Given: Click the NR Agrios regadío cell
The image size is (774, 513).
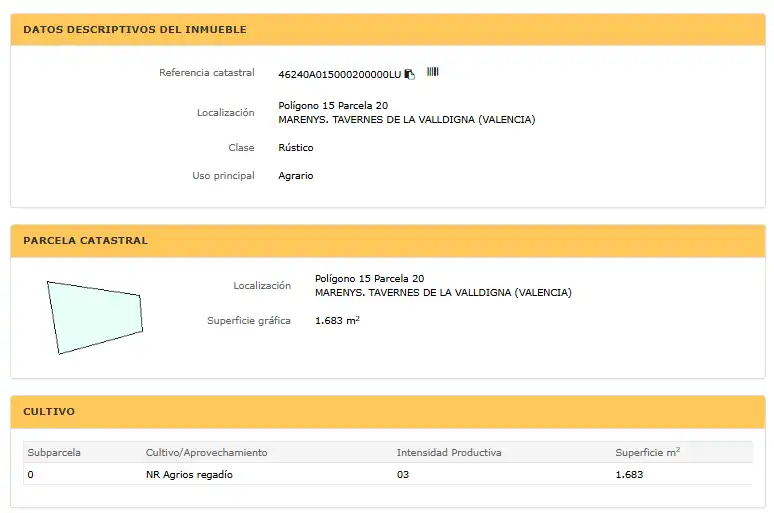Looking at the screenshot, I should tap(189, 474).
